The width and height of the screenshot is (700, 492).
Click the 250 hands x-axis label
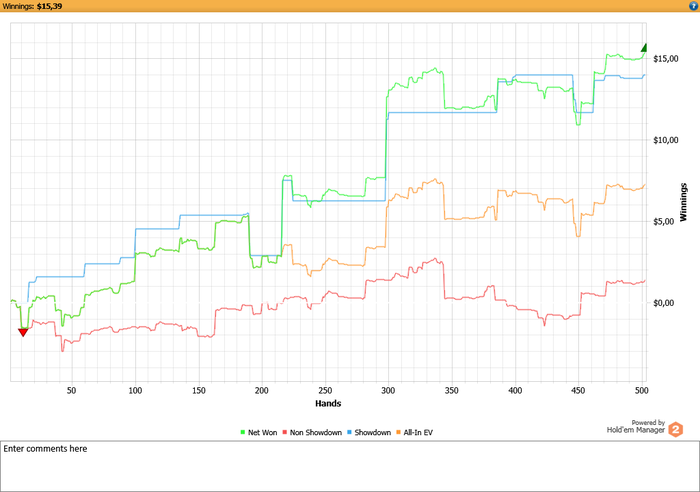(x=325, y=391)
